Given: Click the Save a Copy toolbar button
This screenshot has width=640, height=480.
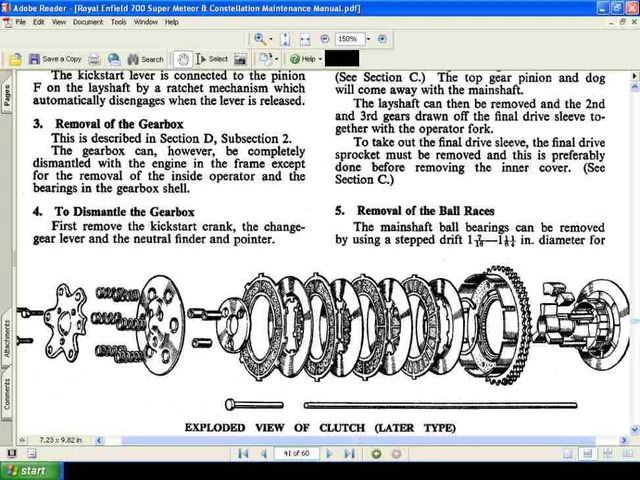Looking at the screenshot, I should point(55,59).
